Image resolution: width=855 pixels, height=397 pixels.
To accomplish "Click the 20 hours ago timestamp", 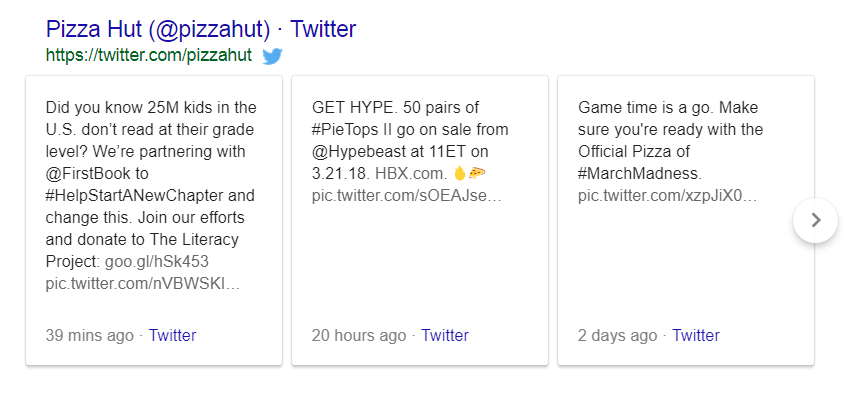I will (359, 335).
